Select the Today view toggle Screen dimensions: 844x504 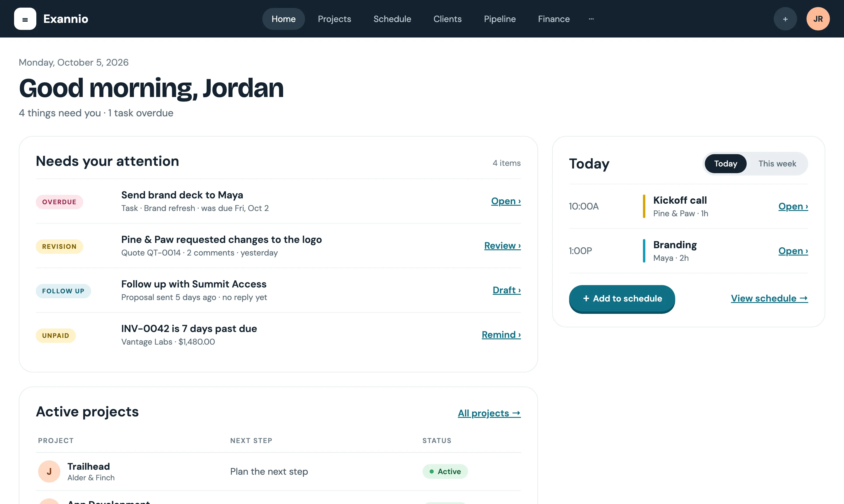726,163
